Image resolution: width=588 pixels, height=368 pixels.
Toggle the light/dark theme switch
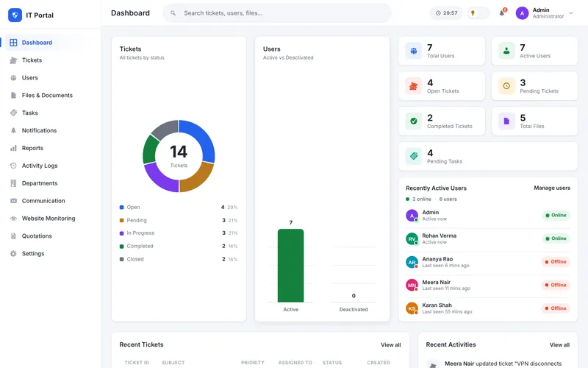478,13
